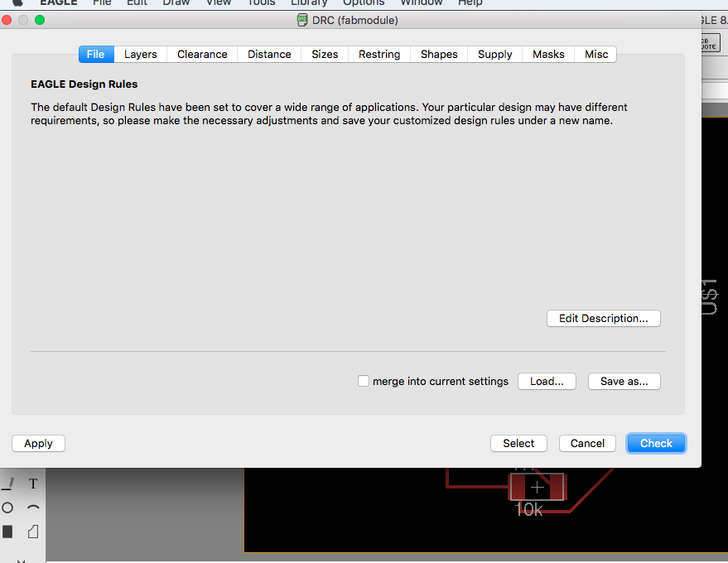728x563 pixels.
Task: Cancel the DRC dialog
Action: click(x=587, y=443)
